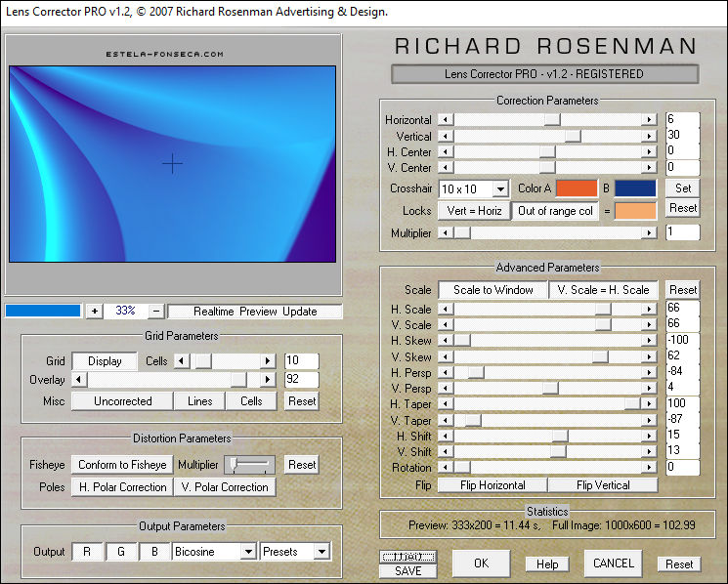Click Flip Vertical

click(603, 485)
